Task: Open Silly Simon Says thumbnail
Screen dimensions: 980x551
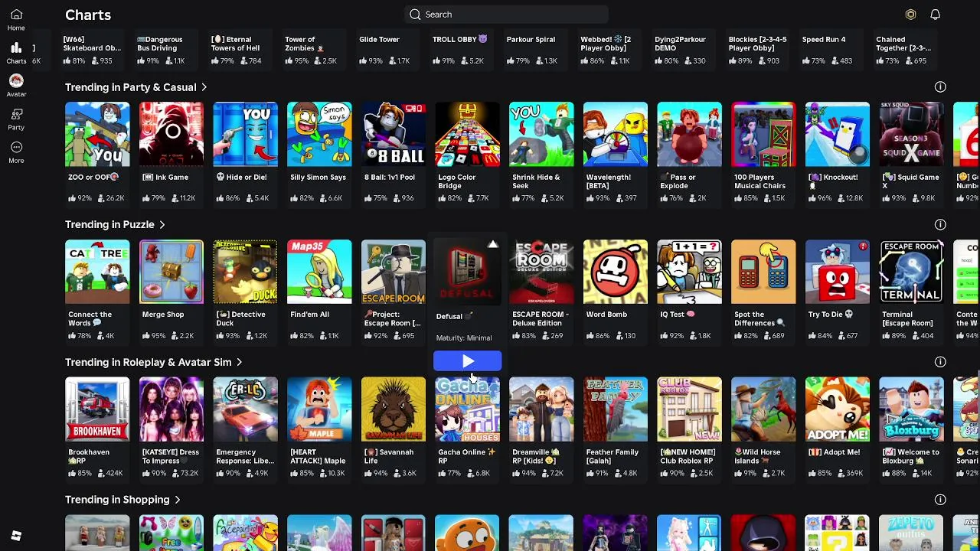Action: pyautogui.click(x=319, y=134)
